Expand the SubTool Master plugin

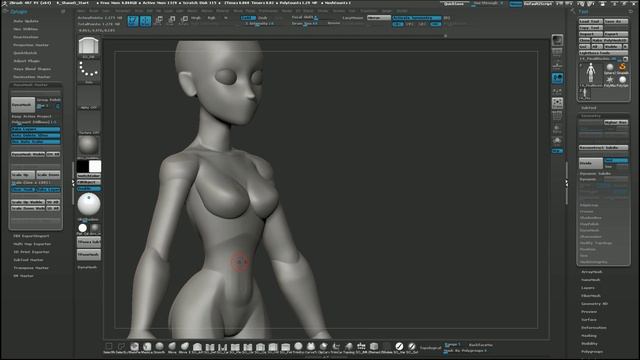tap(28, 260)
